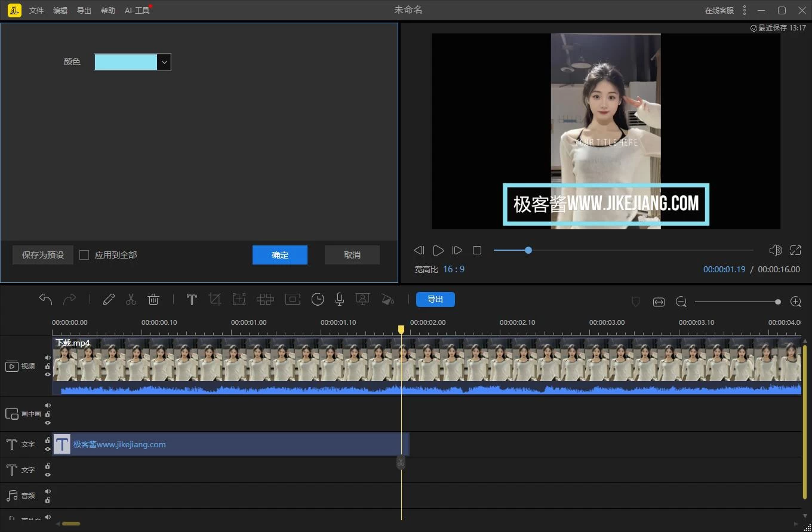812x532 pixels.
Task: Select the 下载.mp4 video clip
Action: click(427, 366)
